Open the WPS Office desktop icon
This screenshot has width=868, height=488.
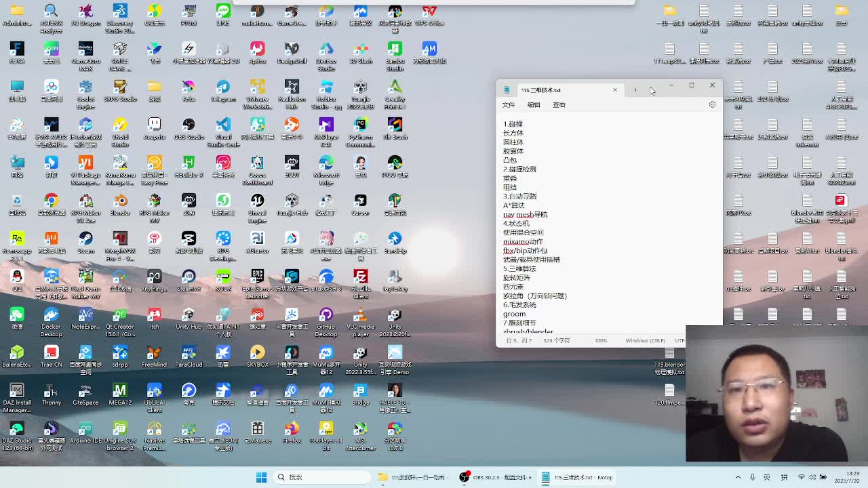(x=429, y=15)
